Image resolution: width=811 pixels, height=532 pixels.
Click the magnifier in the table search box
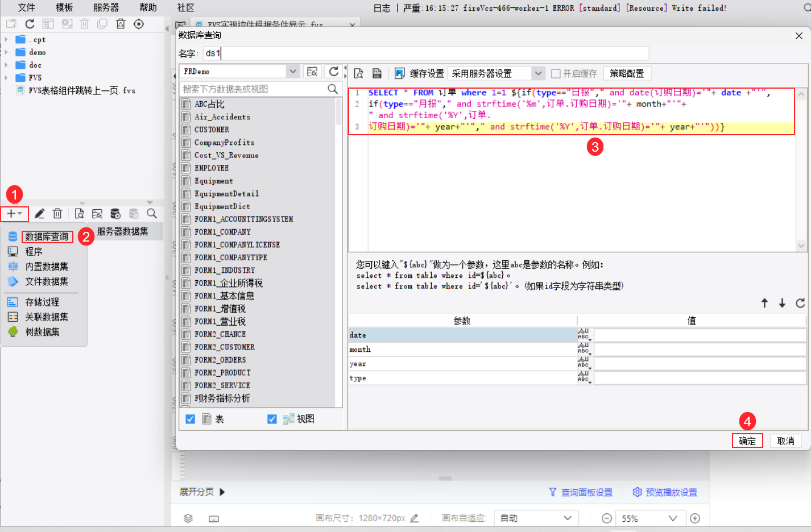333,89
